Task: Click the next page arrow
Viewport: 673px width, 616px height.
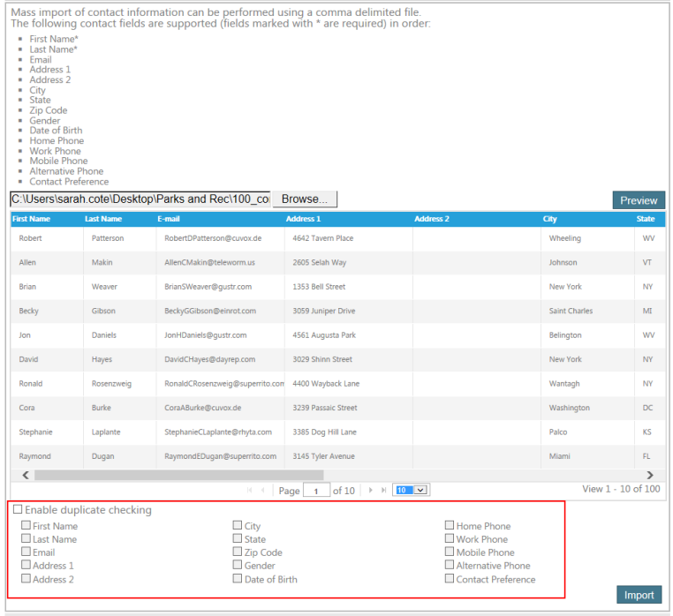Action: (370, 490)
